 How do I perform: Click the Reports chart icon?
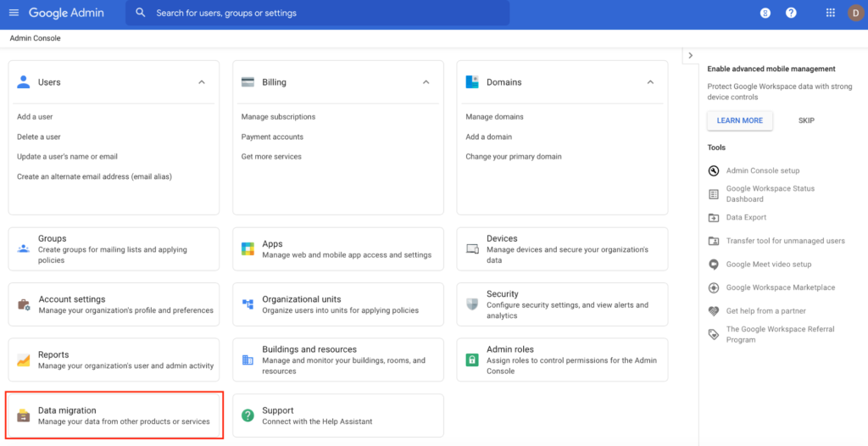(23, 360)
